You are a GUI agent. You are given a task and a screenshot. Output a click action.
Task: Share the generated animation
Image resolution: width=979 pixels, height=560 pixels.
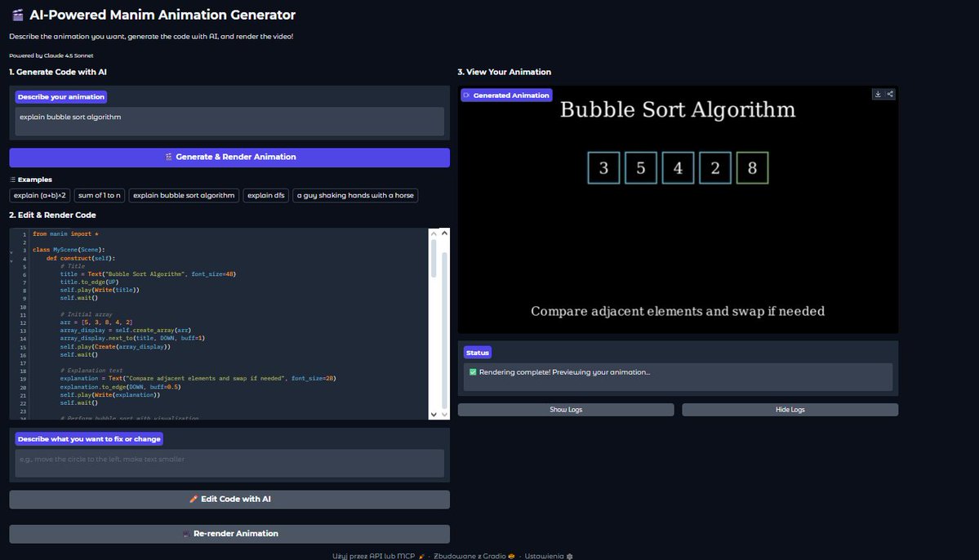pos(890,94)
